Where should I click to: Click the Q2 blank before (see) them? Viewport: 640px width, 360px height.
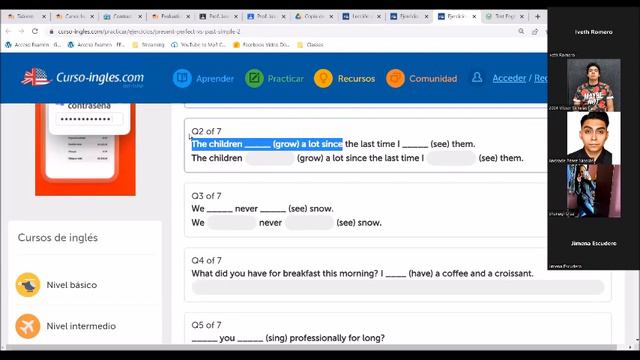click(x=451, y=158)
